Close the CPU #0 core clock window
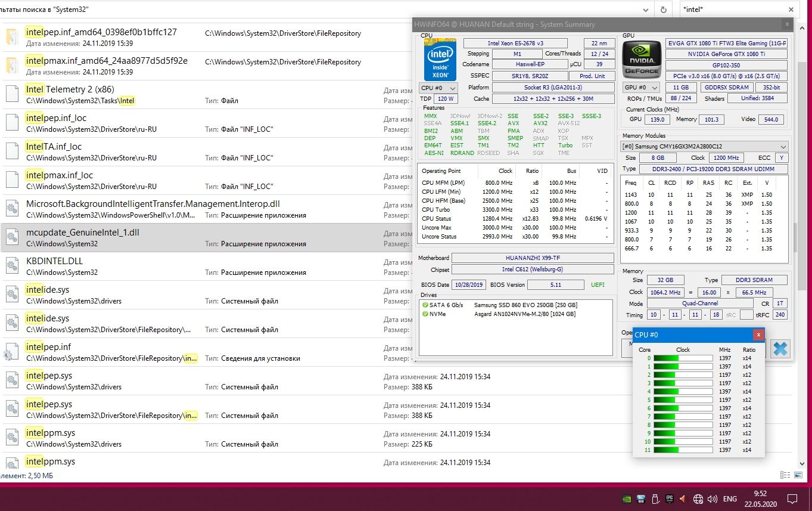The height and width of the screenshot is (511, 812). [758, 335]
